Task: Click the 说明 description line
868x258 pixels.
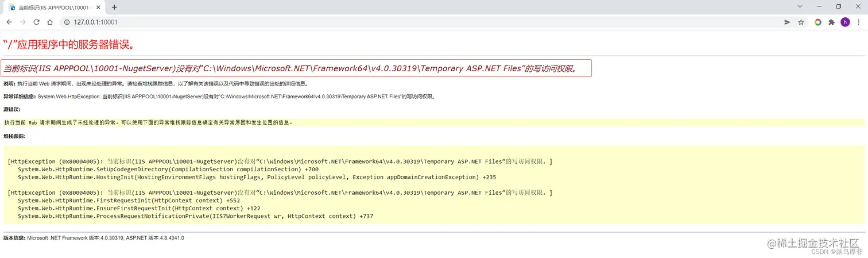Action: click(156, 83)
